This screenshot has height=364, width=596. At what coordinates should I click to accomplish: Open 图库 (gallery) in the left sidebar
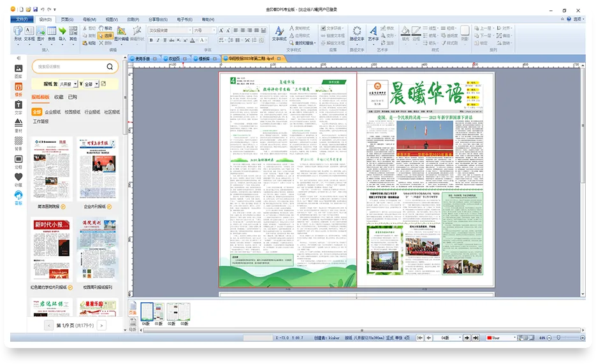pyautogui.click(x=18, y=71)
